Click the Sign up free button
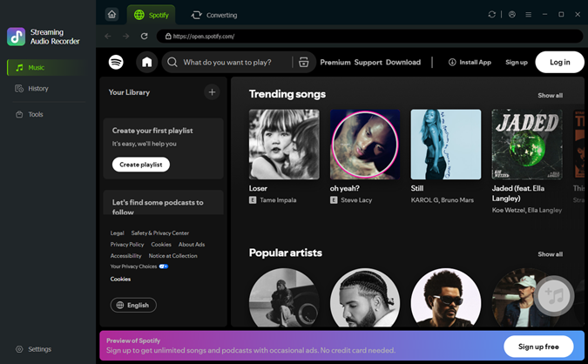The width and height of the screenshot is (588, 364). 538,347
